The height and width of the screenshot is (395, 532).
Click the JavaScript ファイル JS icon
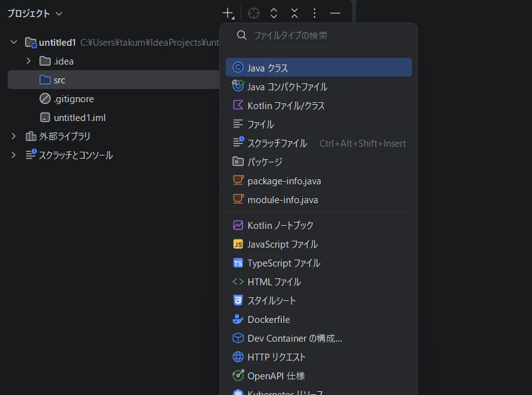(x=238, y=244)
